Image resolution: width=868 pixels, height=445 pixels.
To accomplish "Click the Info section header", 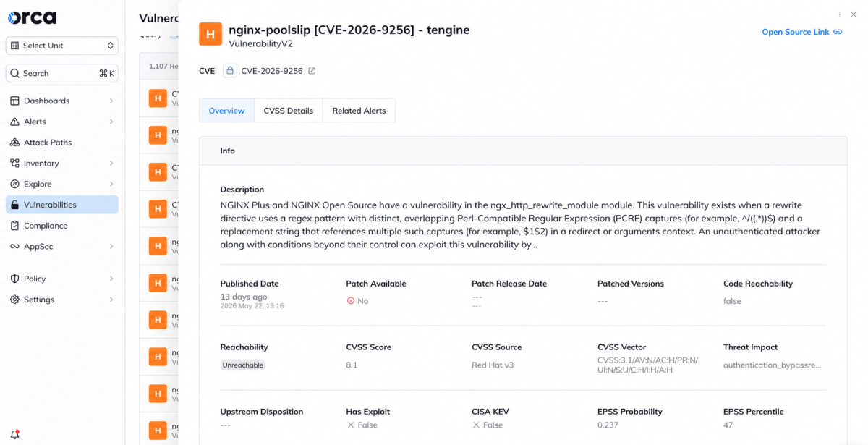I will [x=523, y=151].
